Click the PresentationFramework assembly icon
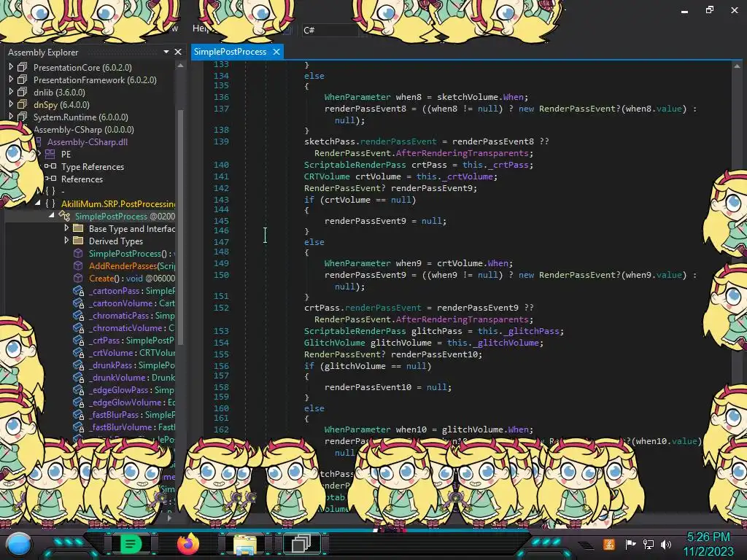 tap(23, 79)
